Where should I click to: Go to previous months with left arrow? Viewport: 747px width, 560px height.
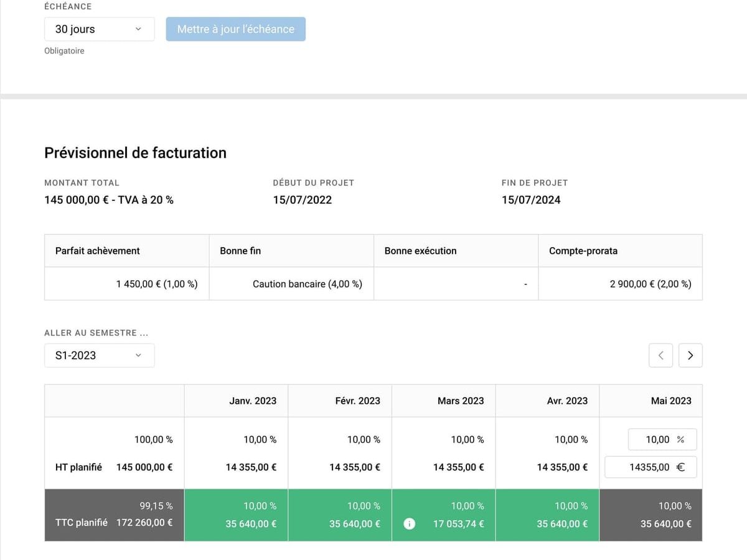[x=660, y=355]
